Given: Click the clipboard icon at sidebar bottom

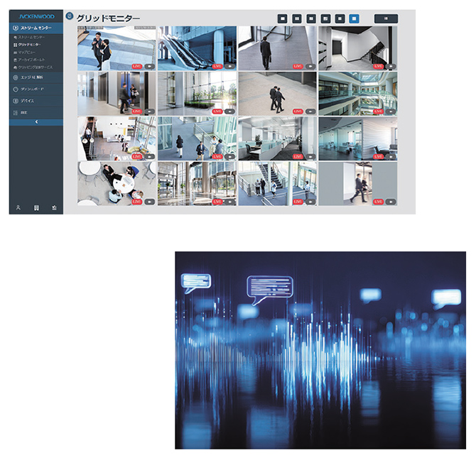Looking at the screenshot, I should (54, 207).
